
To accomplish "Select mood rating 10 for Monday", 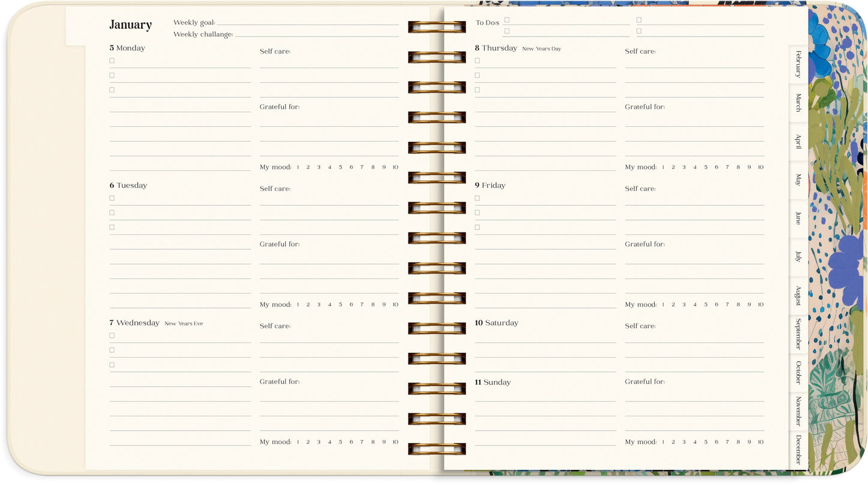I will click(395, 168).
